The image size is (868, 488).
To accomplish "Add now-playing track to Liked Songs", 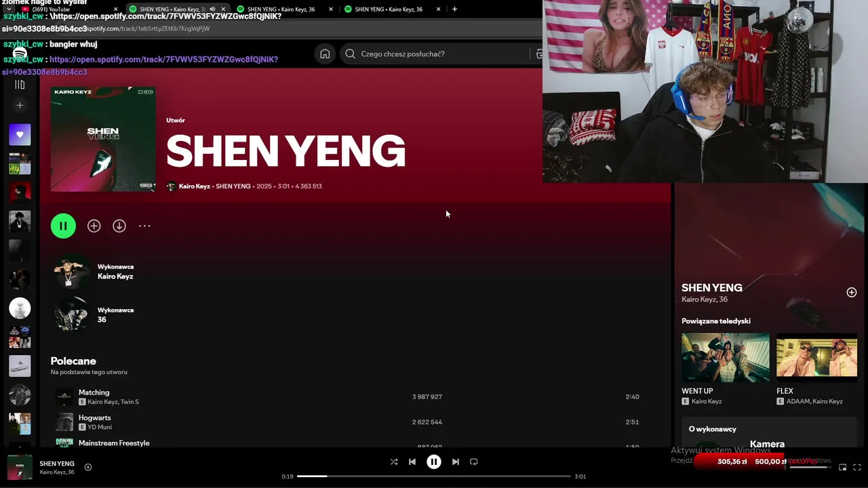I will click(88, 467).
